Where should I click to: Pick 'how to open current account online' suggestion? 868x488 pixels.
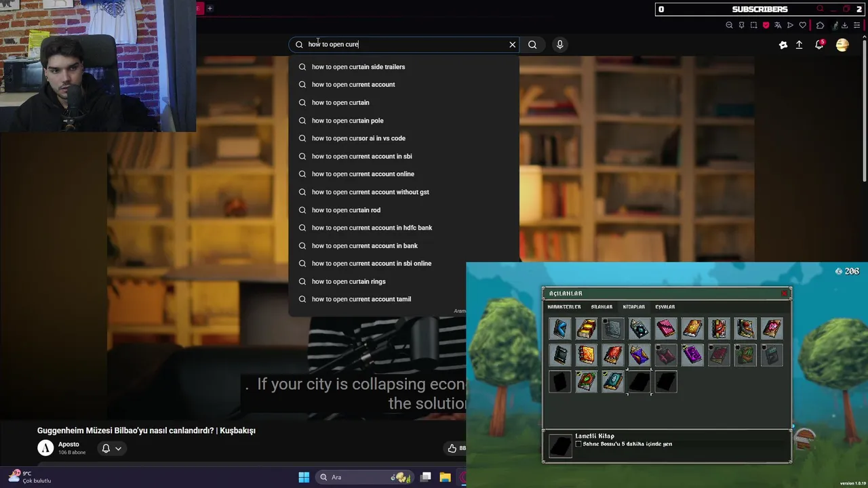click(403, 174)
